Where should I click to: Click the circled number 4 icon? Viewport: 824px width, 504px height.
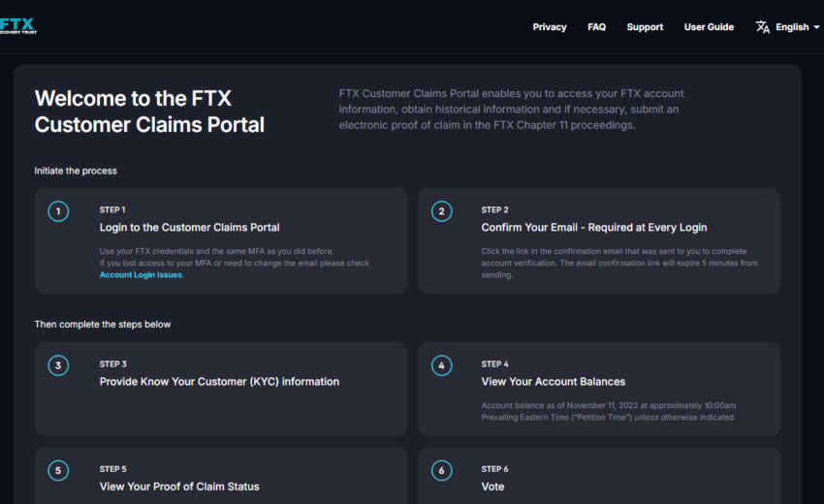click(441, 365)
